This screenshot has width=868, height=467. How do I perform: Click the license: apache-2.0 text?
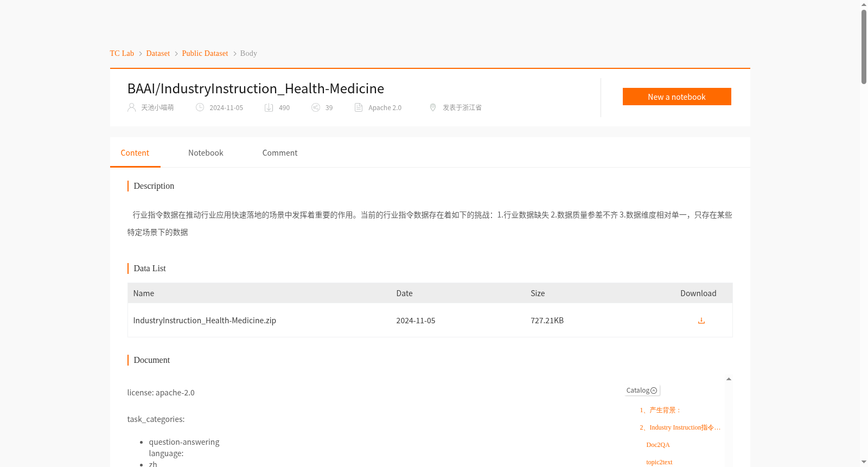tap(161, 393)
